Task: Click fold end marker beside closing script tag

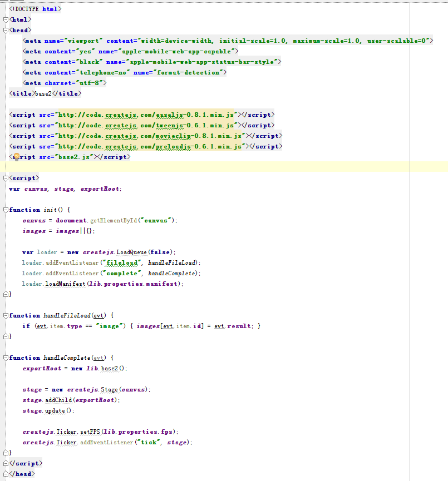Action: coord(6,463)
